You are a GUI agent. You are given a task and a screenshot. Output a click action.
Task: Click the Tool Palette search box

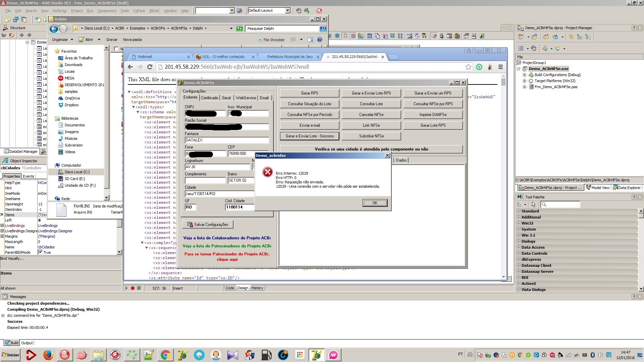point(560,204)
